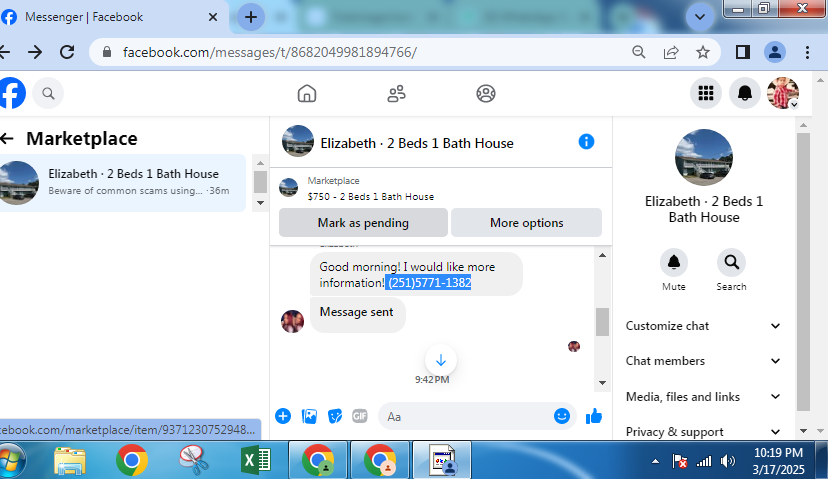
Task: Open conversation information via blue info icon
Action: pos(586,142)
